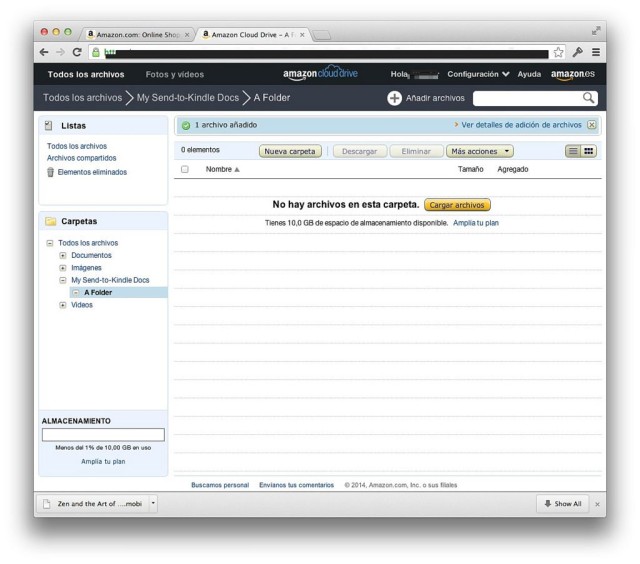
Task: Click the search magnifier icon
Action: [x=589, y=98]
